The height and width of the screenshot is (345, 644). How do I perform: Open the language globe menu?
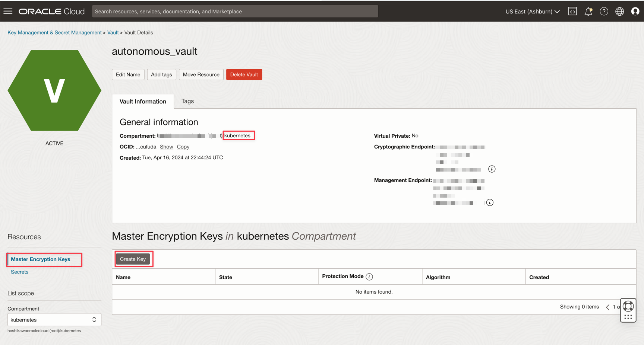coord(620,12)
